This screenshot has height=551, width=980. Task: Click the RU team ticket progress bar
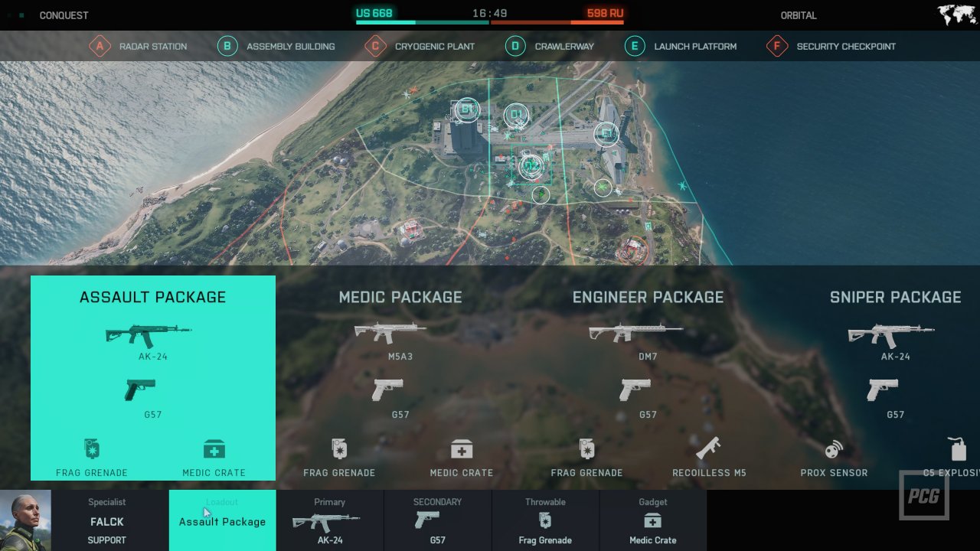click(557, 22)
